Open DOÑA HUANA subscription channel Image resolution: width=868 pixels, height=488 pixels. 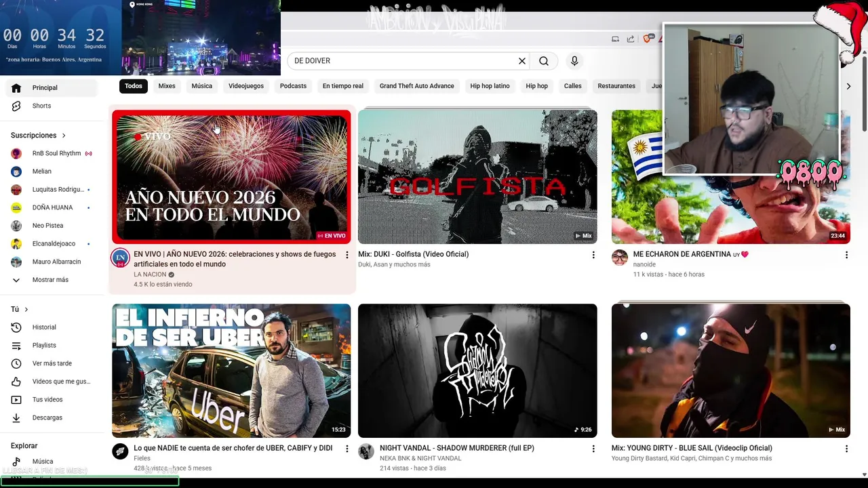pyautogui.click(x=53, y=207)
